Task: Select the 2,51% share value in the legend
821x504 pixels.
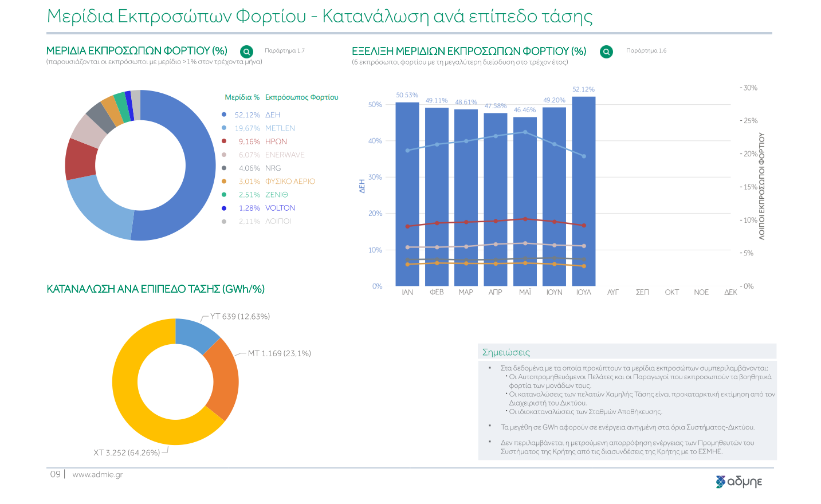Action: [x=249, y=195]
